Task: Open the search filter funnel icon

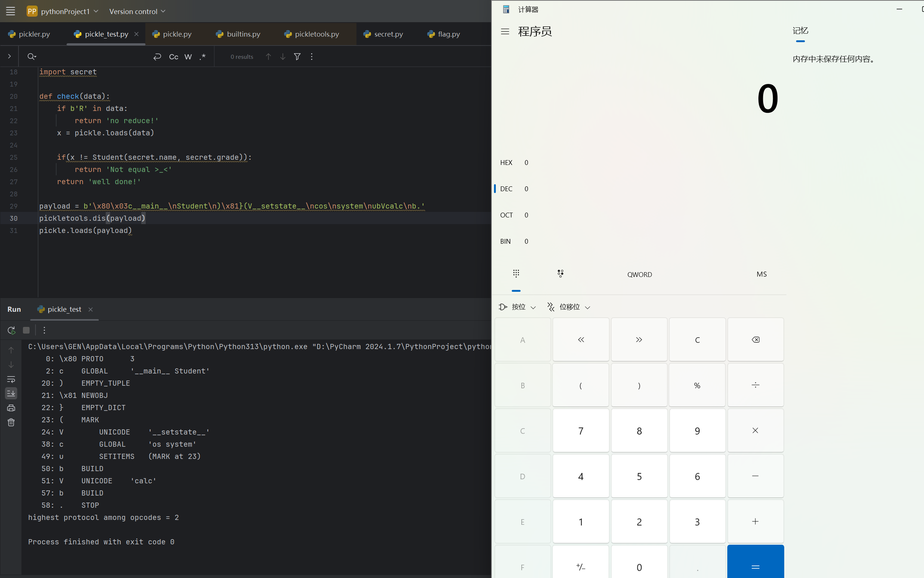Action: pyautogui.click(x=297, y=57)
